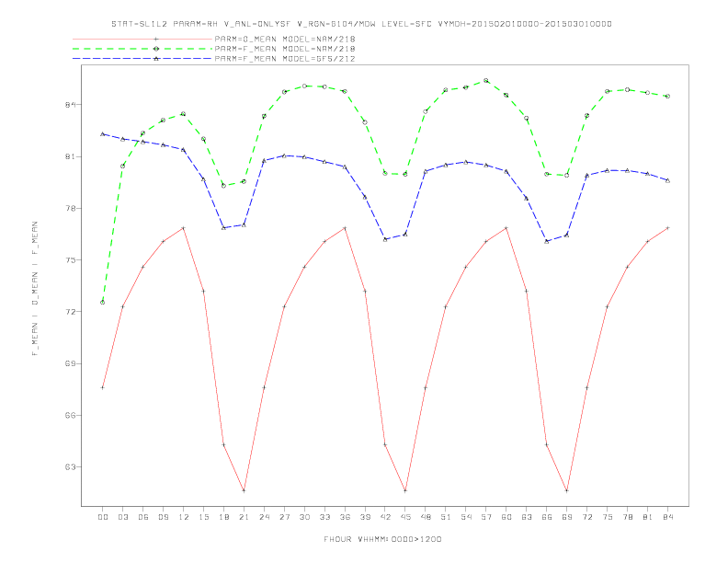
Task: Click y-axis tick label 72
Action: point(70,312)
